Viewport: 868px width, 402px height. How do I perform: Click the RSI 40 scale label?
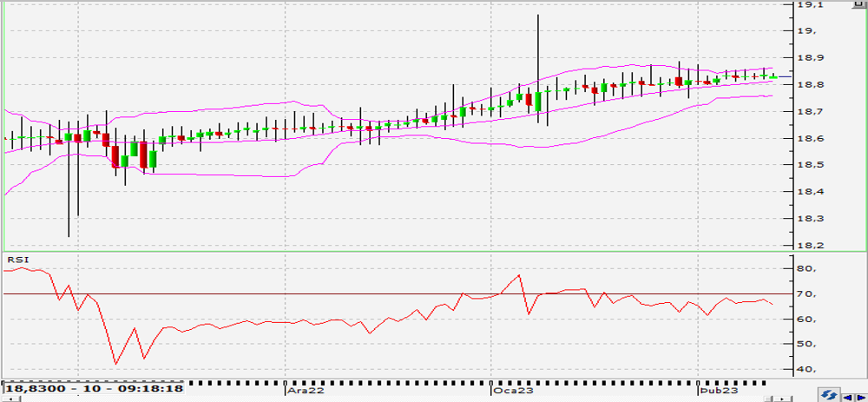coord(807,369)
